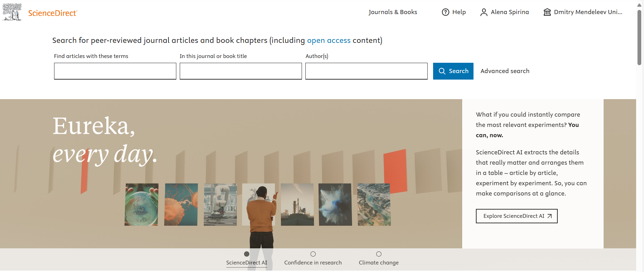Viewport: 644px width, 272px height.
Task: Focus the Find articles with these terms field
Action: coord(115,71)
